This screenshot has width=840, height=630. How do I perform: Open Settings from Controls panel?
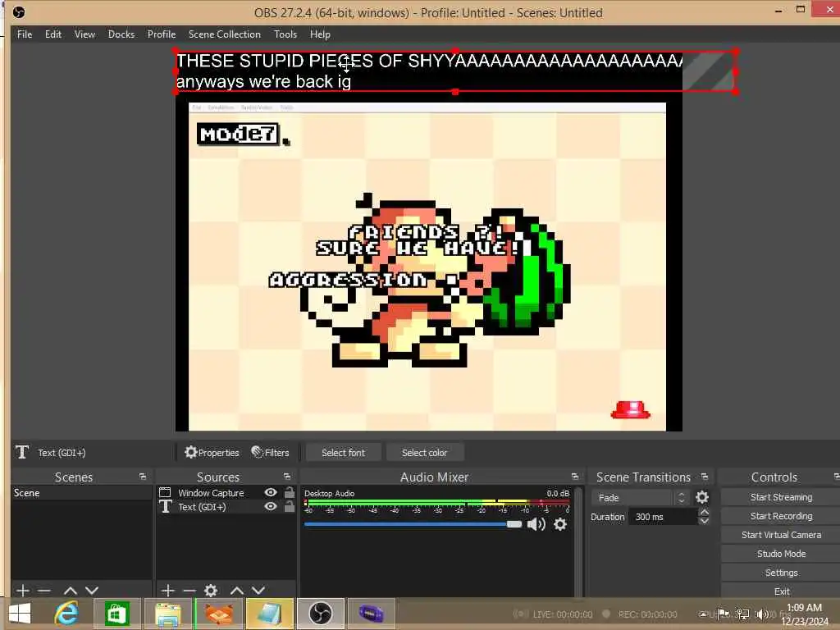[x=781, y=573]
